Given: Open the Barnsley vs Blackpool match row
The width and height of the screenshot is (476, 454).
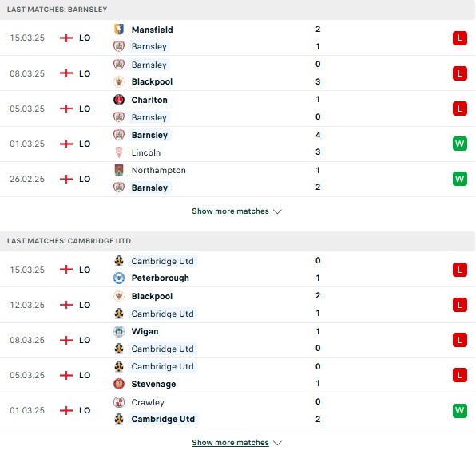Looking at the screenshot, I should click(237, 73).
